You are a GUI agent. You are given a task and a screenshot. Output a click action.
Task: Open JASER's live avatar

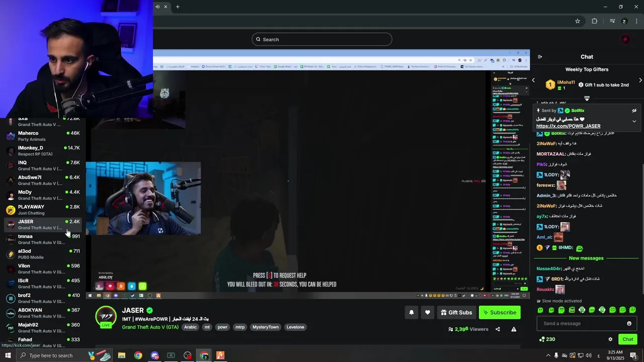tap(106, 317)
